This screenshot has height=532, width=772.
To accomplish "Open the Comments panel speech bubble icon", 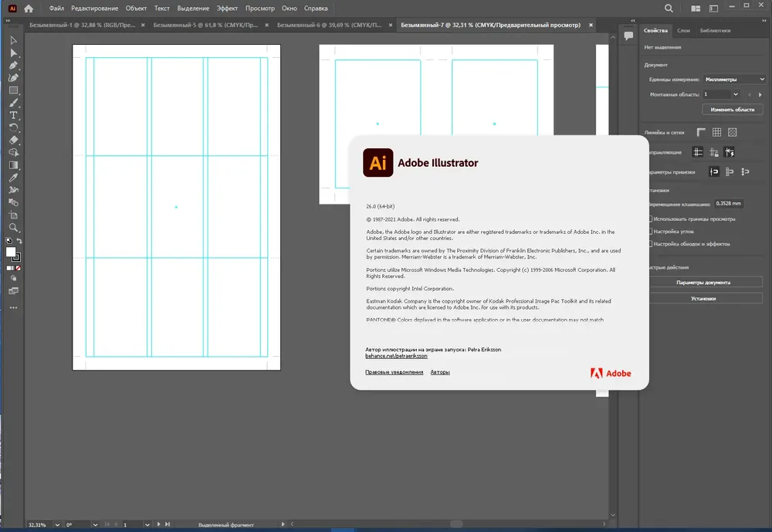I will [628, 36].
